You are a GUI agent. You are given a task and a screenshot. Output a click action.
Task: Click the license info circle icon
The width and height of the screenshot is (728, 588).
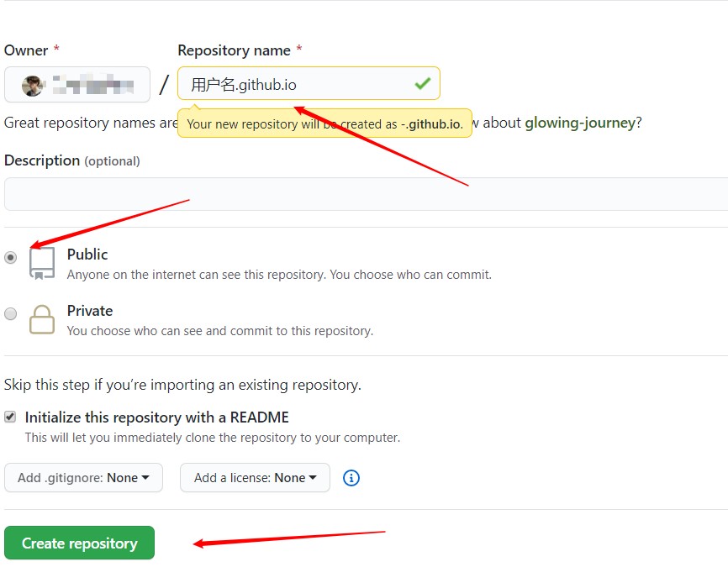[x=351, y=478]
